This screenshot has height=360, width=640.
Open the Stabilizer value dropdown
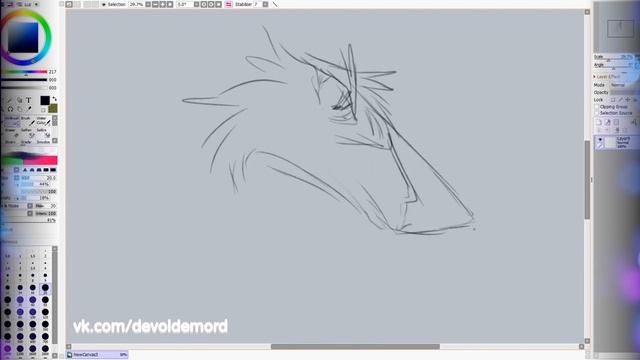pyautogui.click(x=265, y=4)
